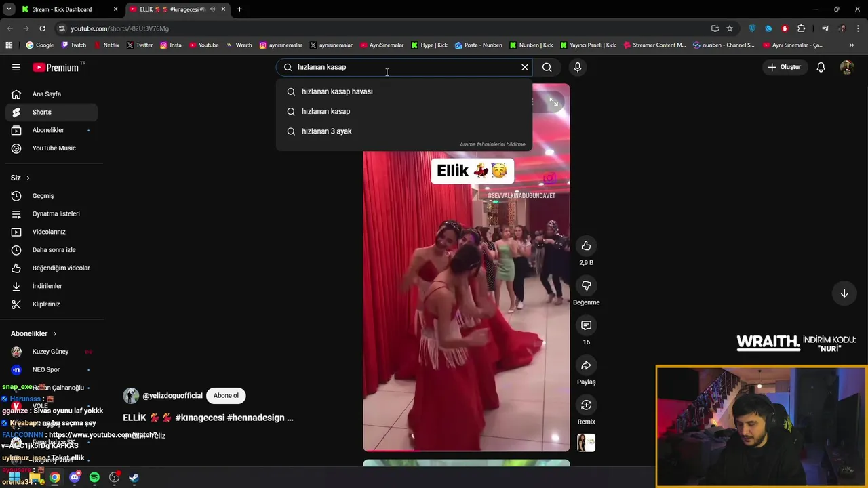Open Daha sonra izle

click(52, 250)
